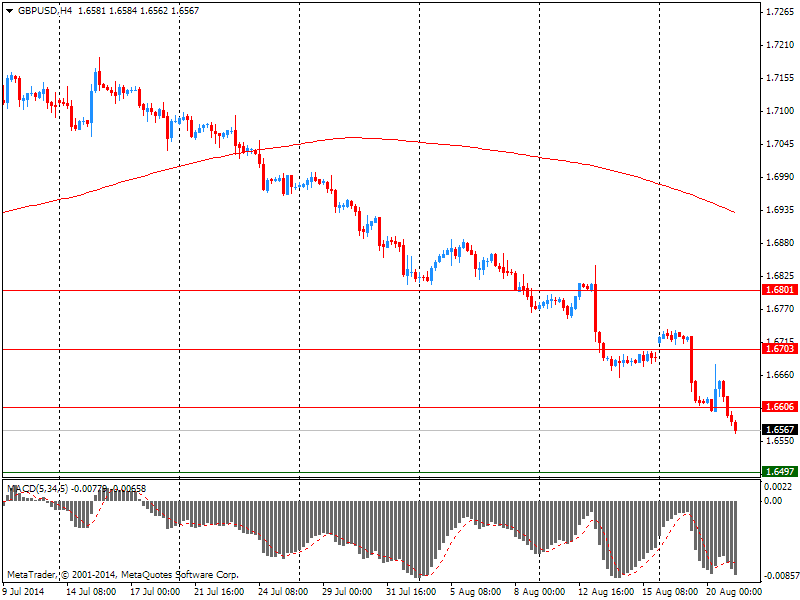Click the 5 Aug 08:00 time label
800x600 pixels.
pos(476,592)
